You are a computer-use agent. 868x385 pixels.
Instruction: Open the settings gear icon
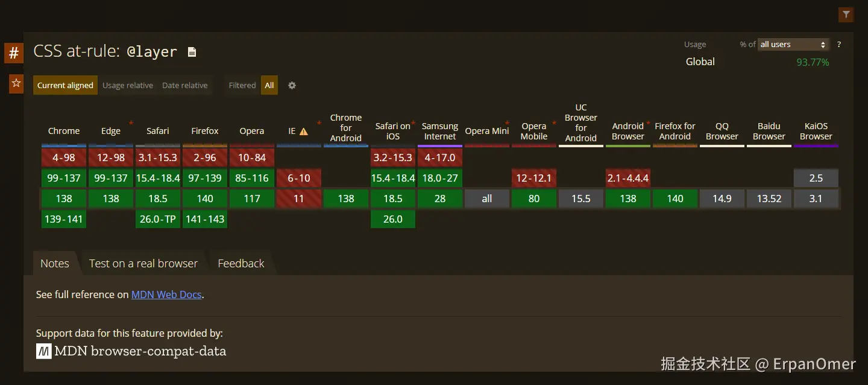pos(292,85)
